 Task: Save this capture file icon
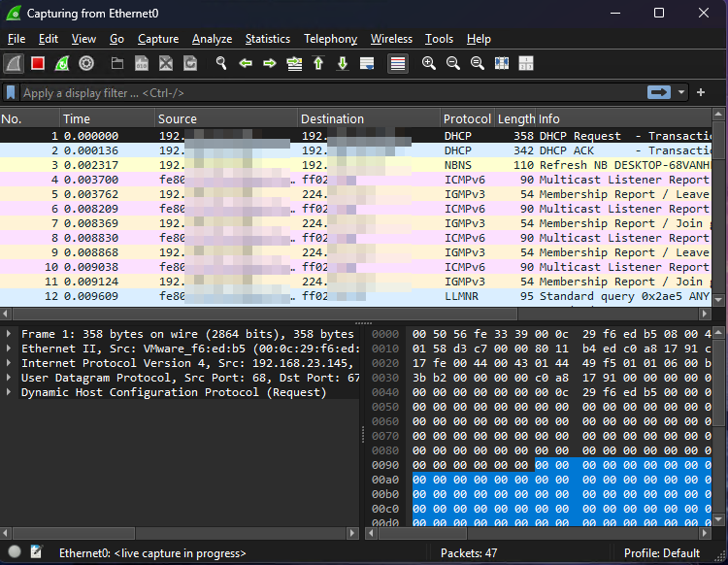[x=141, y=63]
